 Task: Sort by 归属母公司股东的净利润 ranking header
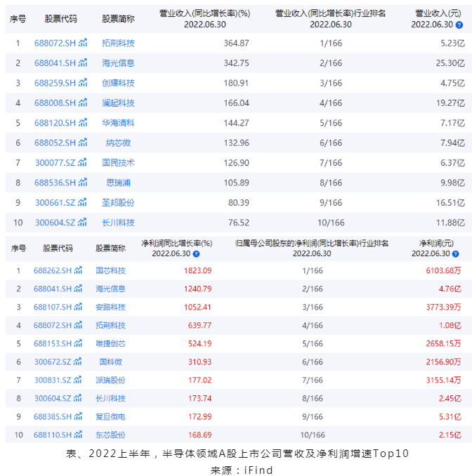pos(312,249)
